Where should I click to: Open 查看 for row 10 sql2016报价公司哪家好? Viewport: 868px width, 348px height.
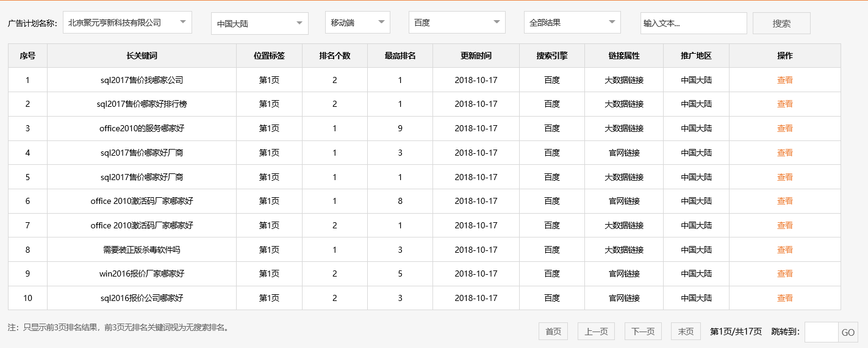coord(785,298)
